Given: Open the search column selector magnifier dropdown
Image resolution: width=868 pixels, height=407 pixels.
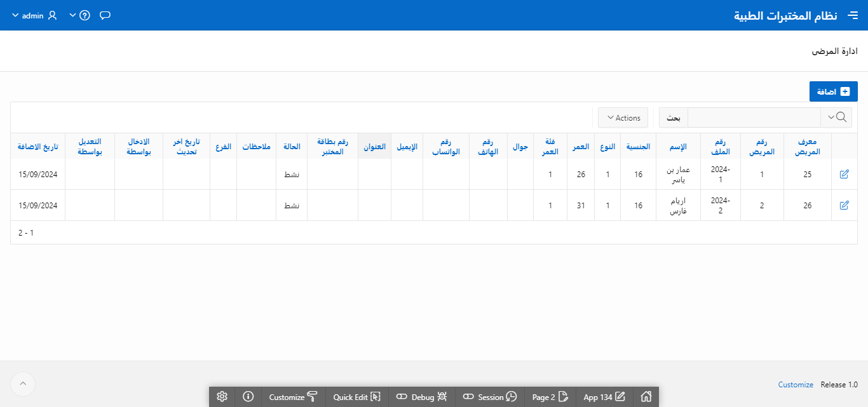Looking at the screenshot, I should pos(837,117).
